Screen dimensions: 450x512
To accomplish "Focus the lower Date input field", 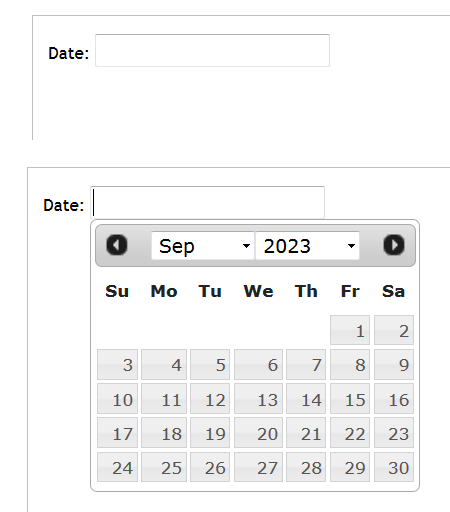I will pyautogui.click(x=207, y=202).
